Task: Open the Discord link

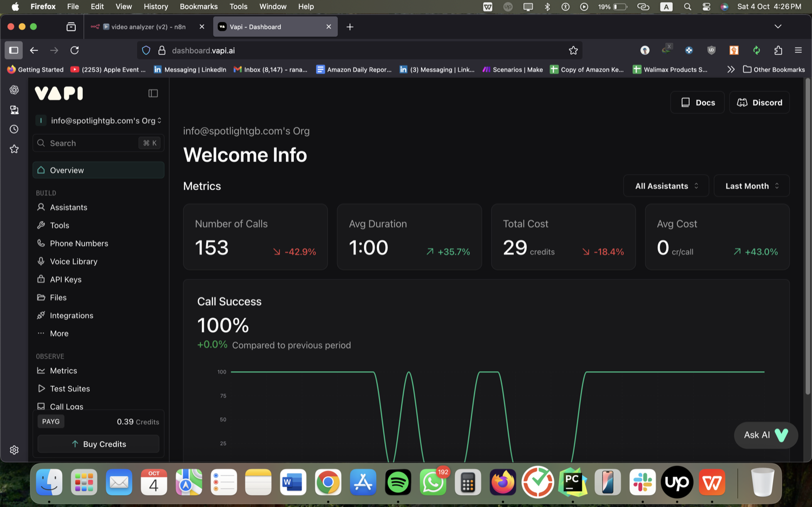Action: [x=759, y=102]
